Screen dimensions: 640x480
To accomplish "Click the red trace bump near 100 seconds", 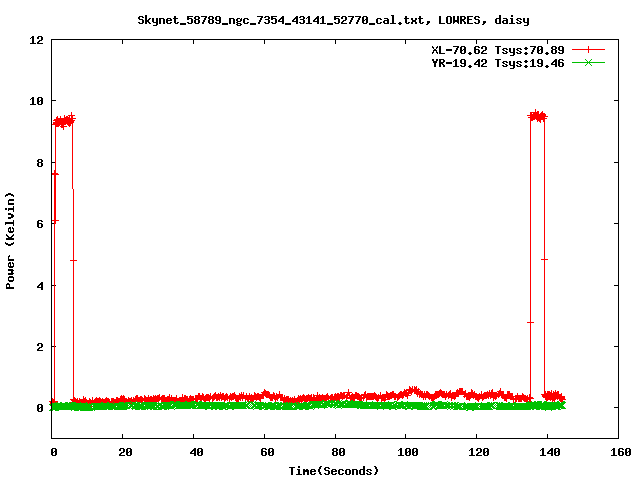I will [x=413, y=391].
